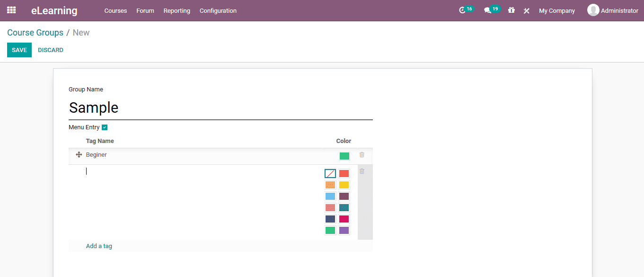
Task: Pick the yellow color swatch
Action: point(344,185)
